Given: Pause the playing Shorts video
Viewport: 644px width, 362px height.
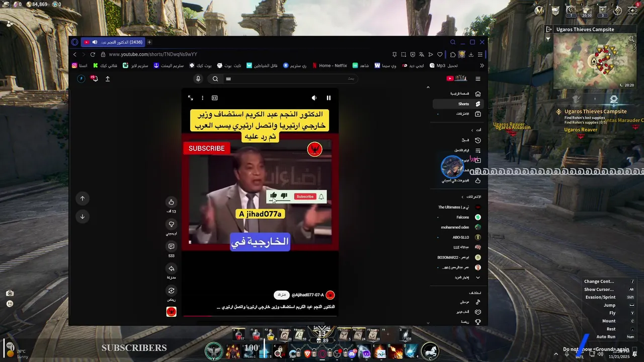Looking at the screenshot, I should [x=329, y=98].
